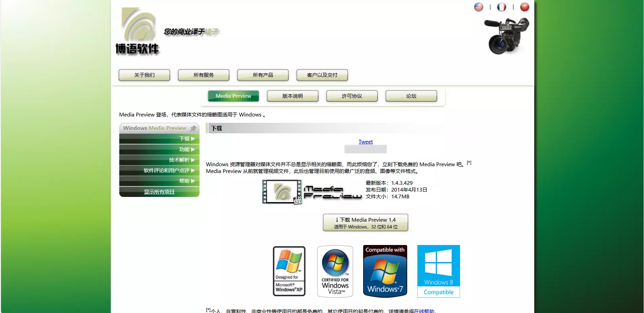644x313 pixels.
Task: Click the video camera image
Action: (506, 36)
